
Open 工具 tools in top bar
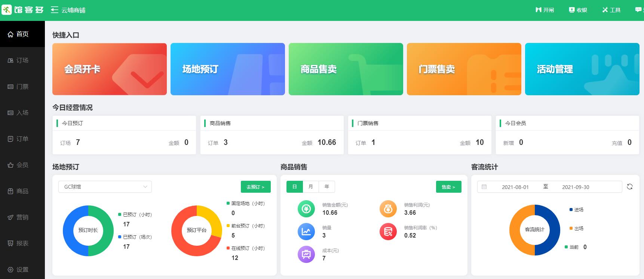[x=611, y=10]
